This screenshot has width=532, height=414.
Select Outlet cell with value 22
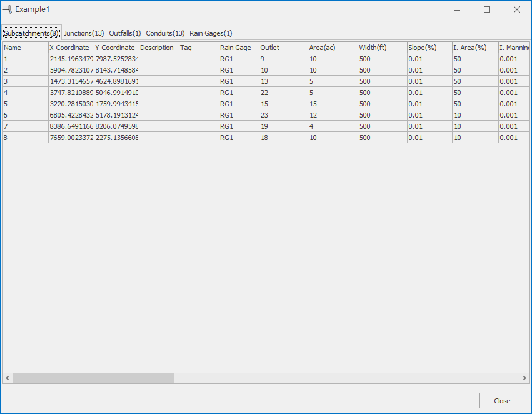(283, 93)
